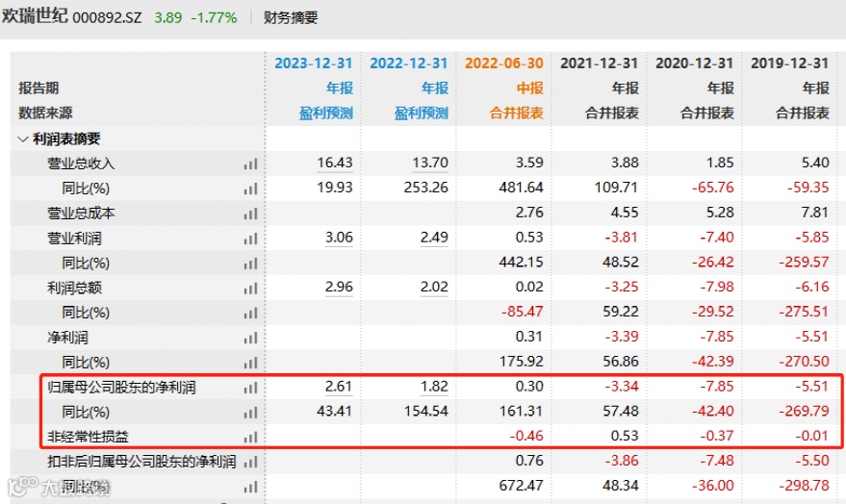
Task: Select the 扣非后归属母公司股东的净利润 row label
Action: [141, 462]
